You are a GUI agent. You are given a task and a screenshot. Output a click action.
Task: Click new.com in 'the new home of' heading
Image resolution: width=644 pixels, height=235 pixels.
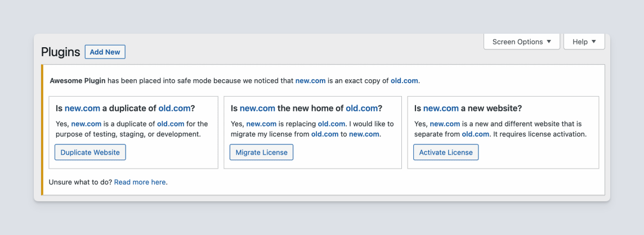[x=257, y=109]
